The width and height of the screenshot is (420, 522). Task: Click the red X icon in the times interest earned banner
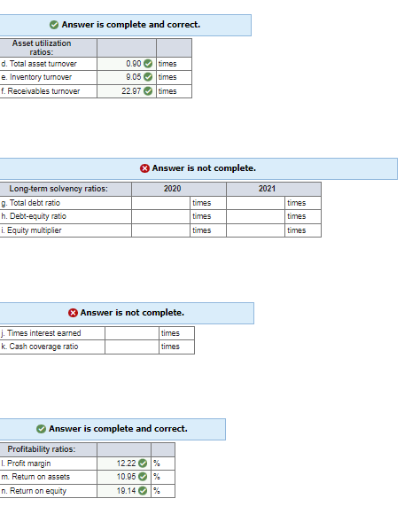(73, 313)
